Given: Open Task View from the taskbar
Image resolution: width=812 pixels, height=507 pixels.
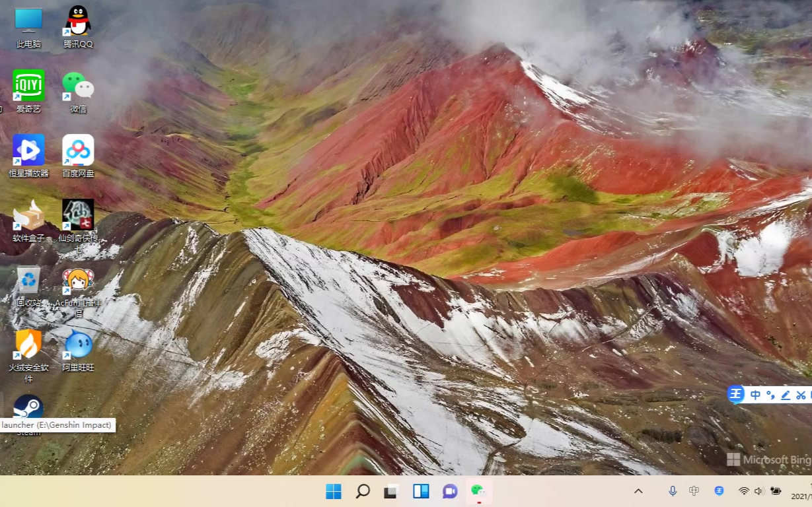Looking at the screenshot, I should [x=391, y=491].
